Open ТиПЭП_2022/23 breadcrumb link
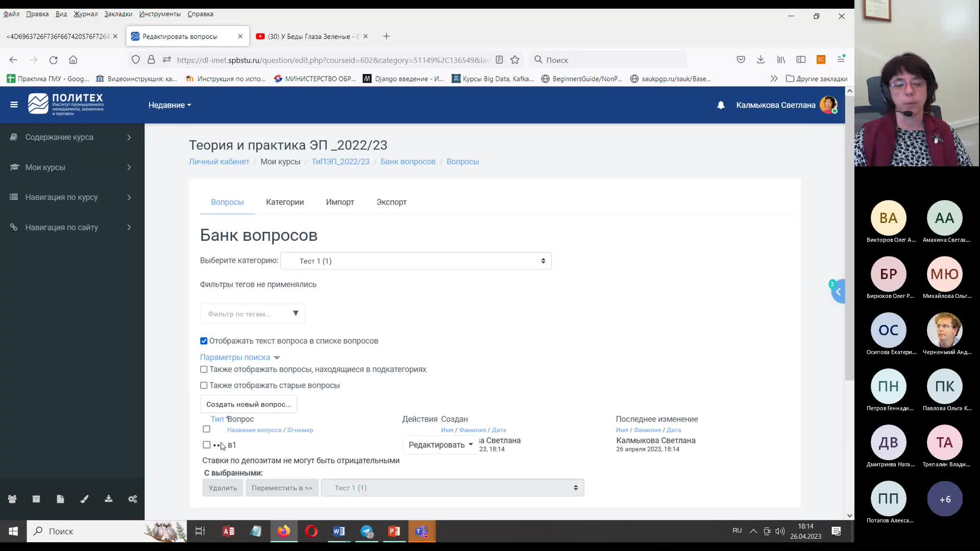Viewport: 980px width, 551px height. click(x=340, y=161)
